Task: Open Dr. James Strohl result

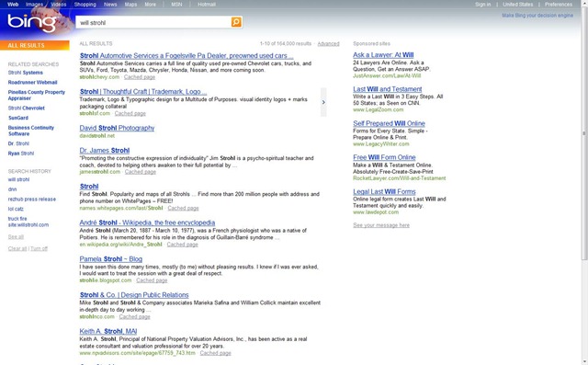Action: 104,151
